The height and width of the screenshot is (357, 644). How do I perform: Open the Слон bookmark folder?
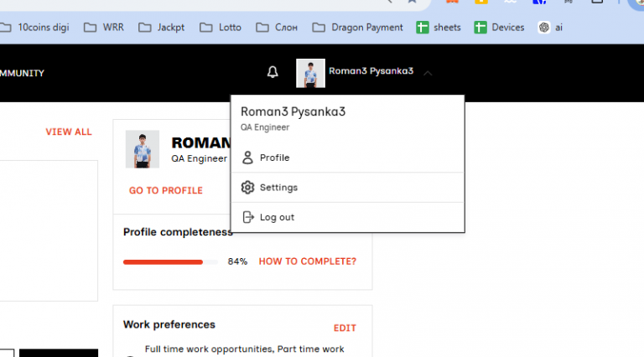[277, 28]
